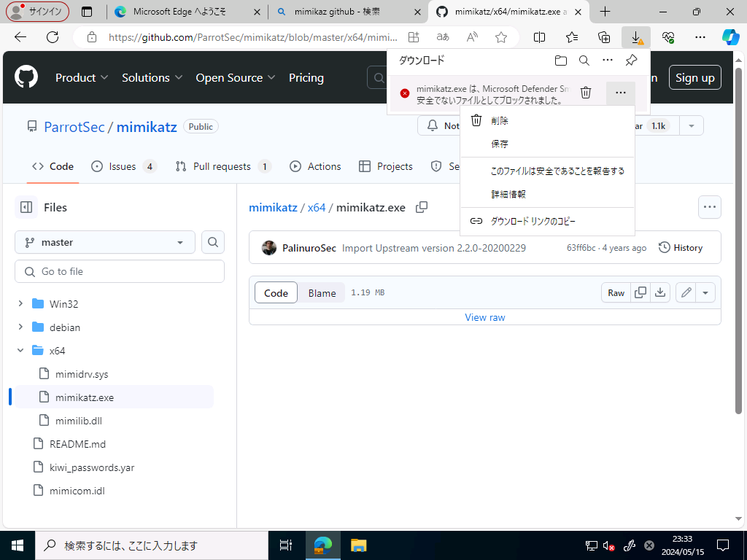The height and width of the screenshot is (560, 747).
Task: Switch to Code view toggle
Action: pyautogui.click(x=276, y=293)
